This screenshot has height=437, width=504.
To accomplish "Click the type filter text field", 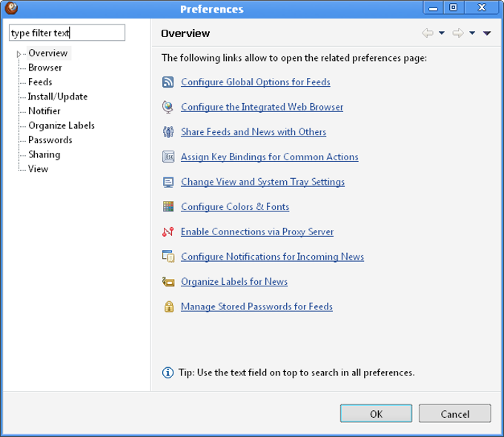I will [67, 33].
